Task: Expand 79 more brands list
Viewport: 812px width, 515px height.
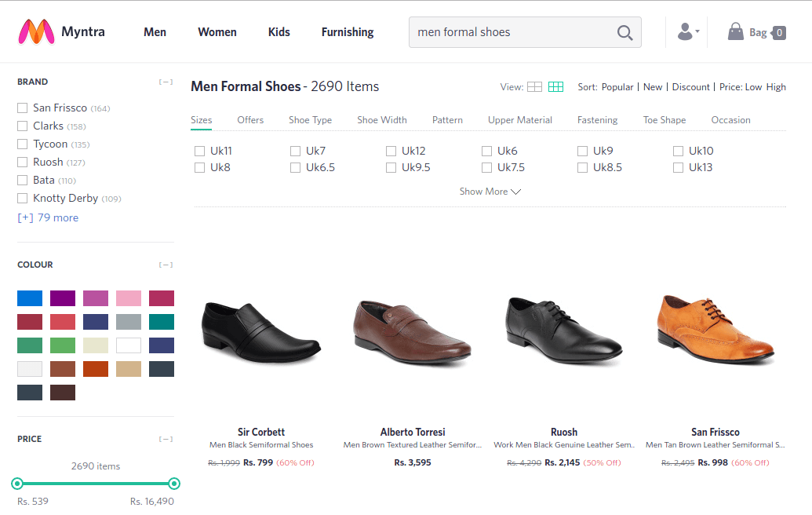Action: coord(48,217)
